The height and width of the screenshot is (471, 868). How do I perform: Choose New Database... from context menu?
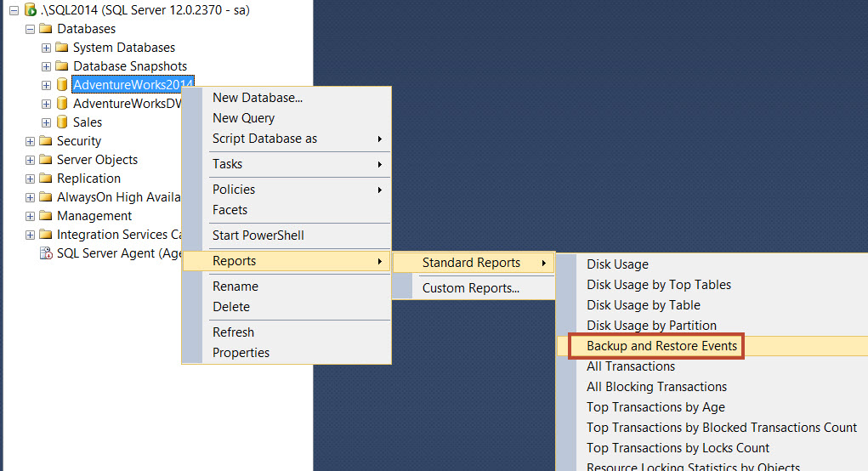286,98
